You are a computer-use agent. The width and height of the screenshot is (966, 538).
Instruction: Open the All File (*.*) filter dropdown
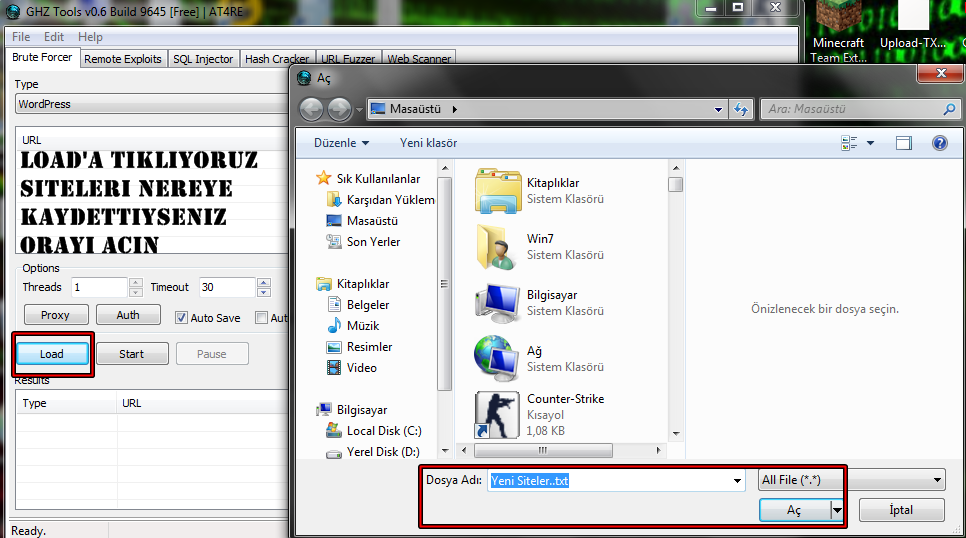click(x=851, y=480)
